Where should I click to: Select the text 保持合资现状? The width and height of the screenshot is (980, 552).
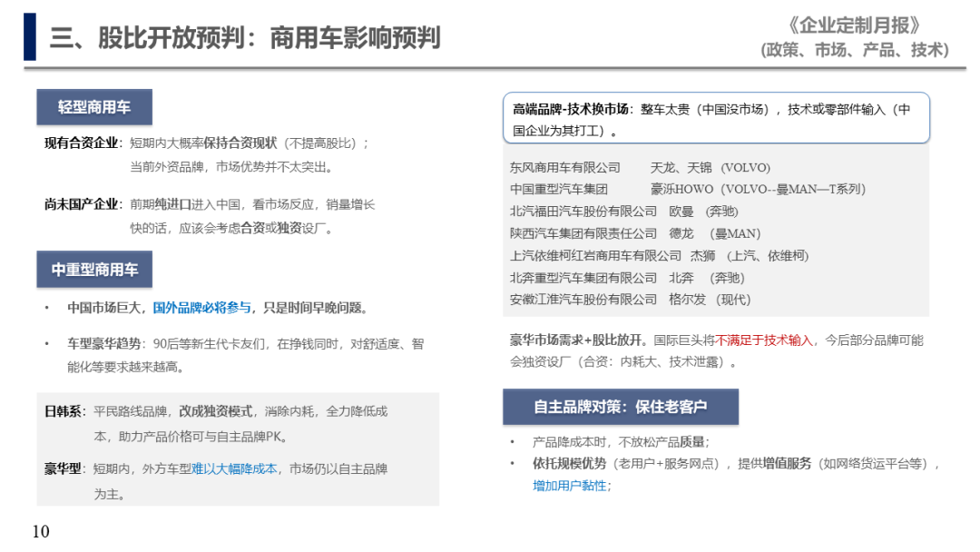[x=240, y=143]
